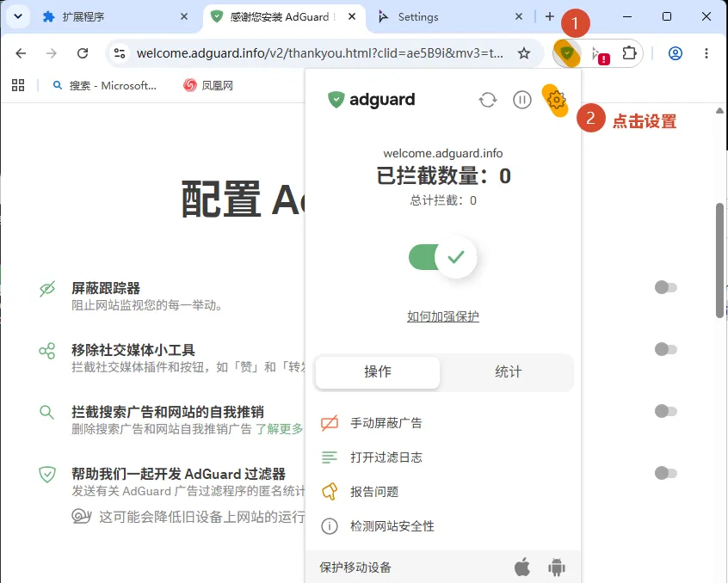Enable 拦截搜索广告和网站的自我推销 toggle

pos(666,411)
